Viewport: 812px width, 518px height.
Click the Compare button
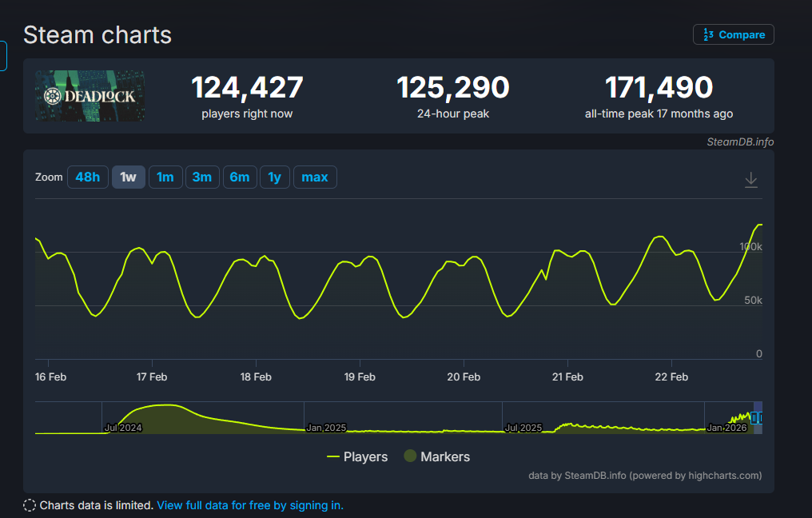click(x=734, y=34)
